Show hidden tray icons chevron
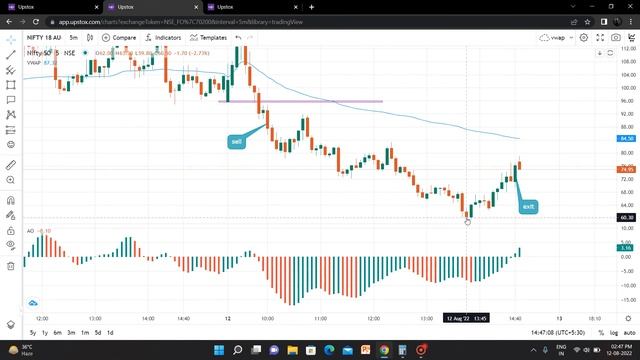 click(533, 350)
